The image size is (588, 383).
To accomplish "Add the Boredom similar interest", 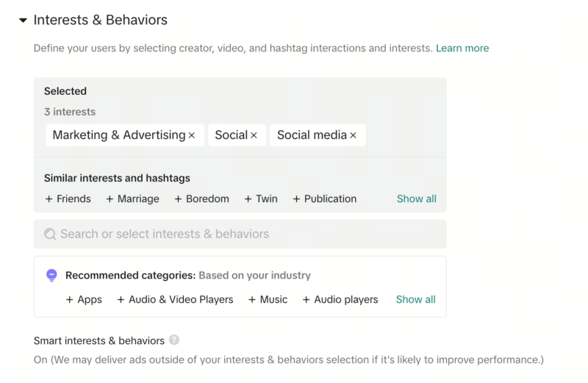I will [x=201, y=198].
